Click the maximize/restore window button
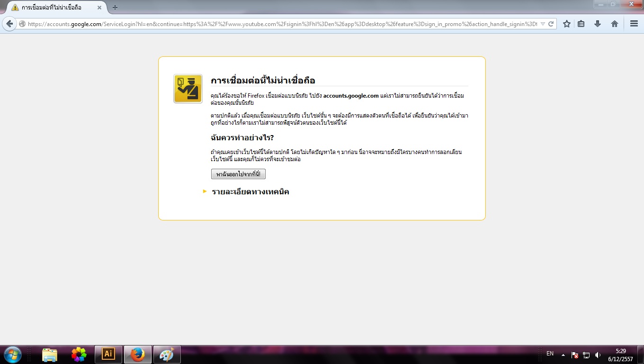 click(x=613, y=4)
